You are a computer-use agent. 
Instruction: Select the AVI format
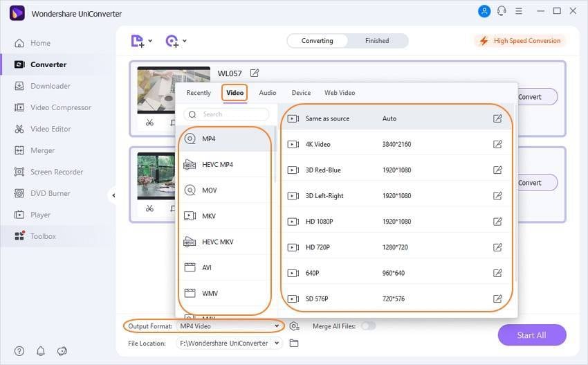point(225,268)
